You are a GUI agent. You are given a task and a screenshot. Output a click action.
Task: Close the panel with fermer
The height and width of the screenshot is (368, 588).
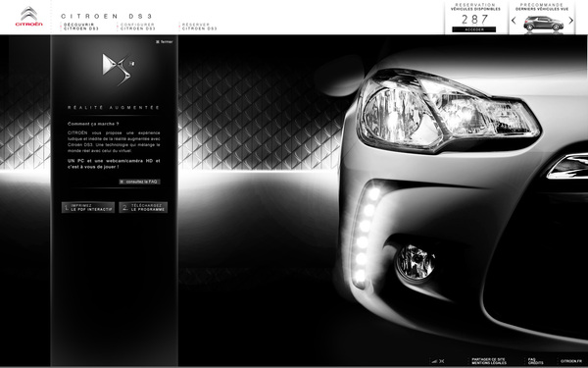(x=165, y=41)
